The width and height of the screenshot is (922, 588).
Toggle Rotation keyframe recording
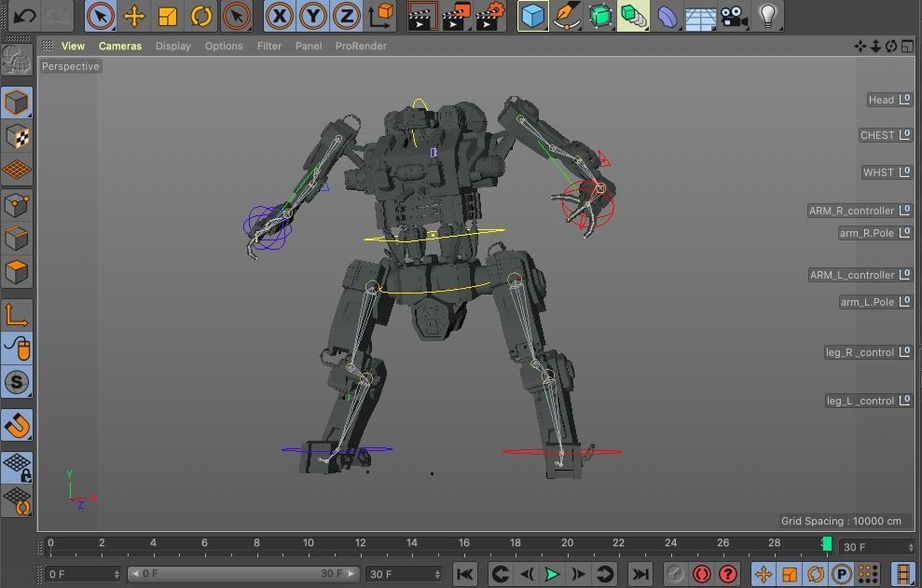coord(816,574)
